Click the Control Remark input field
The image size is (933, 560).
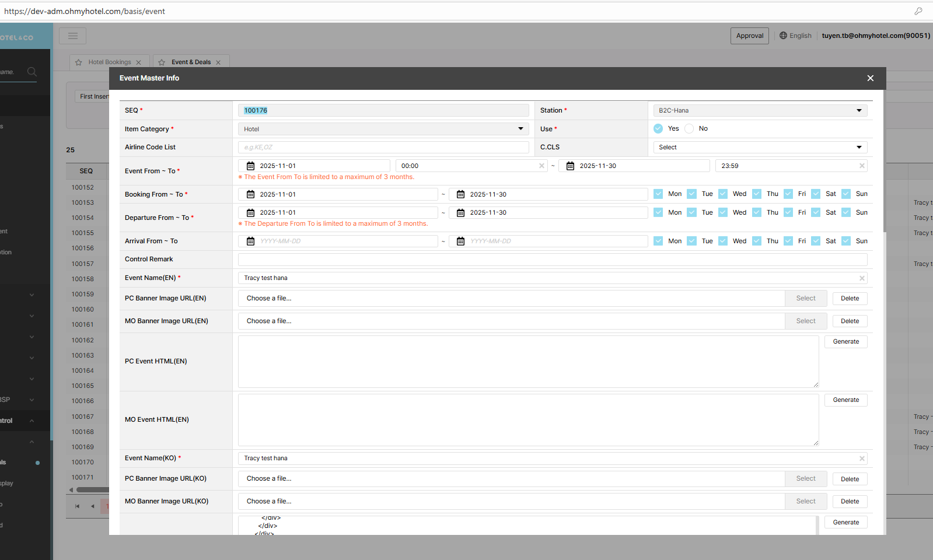(x=552, y=260)
